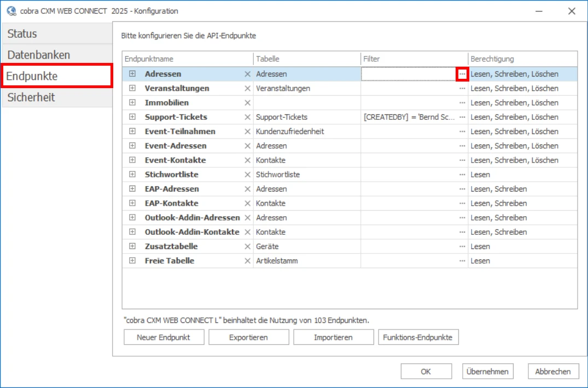Click the Übernehmen button
Image resolution: width=588 pixels, height=388 pixels.
(488, 372)
